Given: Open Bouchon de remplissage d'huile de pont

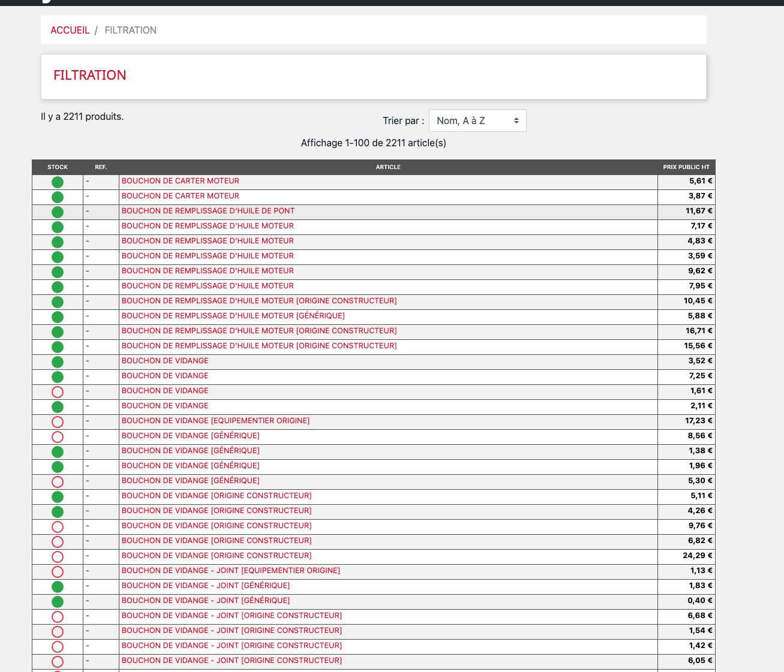Looking at the screenshot, I should point(208,211).
